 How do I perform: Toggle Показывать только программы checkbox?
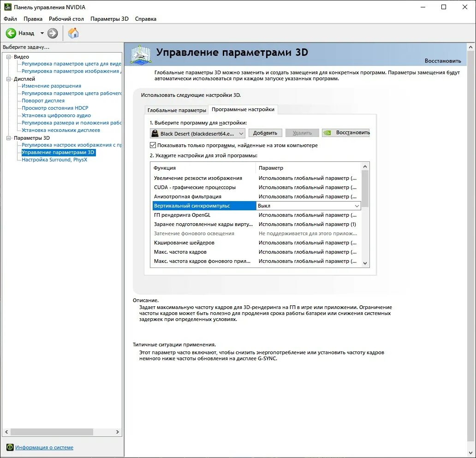pos(153,145)
